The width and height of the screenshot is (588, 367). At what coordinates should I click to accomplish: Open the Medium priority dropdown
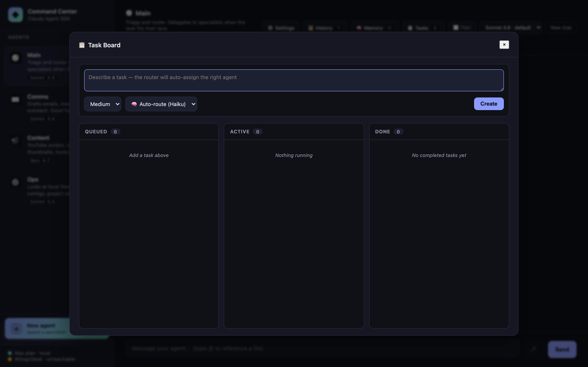pos(102,104)
